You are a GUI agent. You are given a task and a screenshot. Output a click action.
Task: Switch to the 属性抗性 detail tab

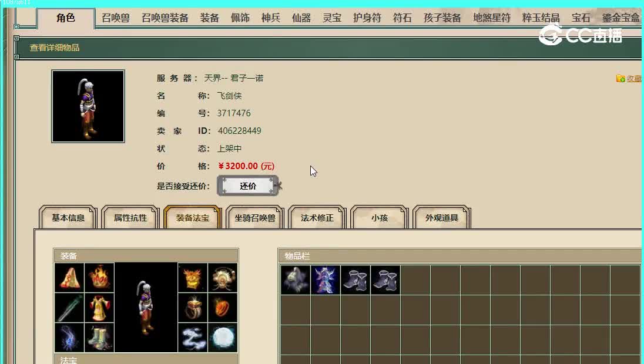[130, 217]
